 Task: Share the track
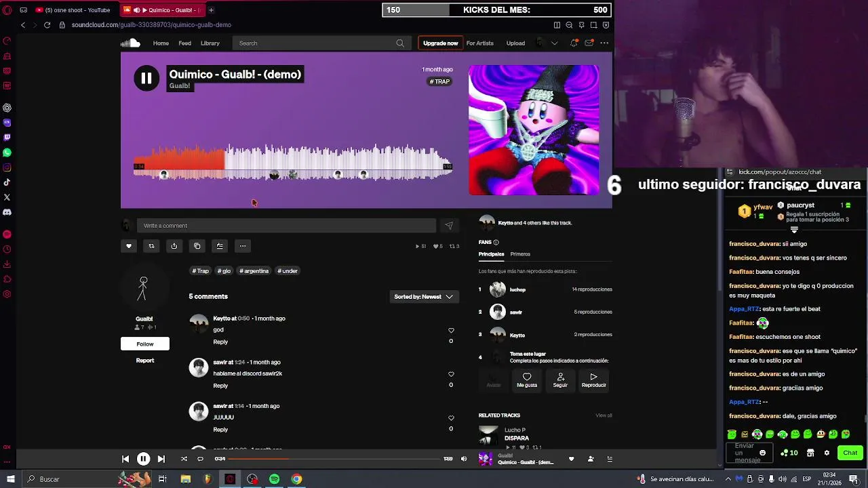coord(174,246)
